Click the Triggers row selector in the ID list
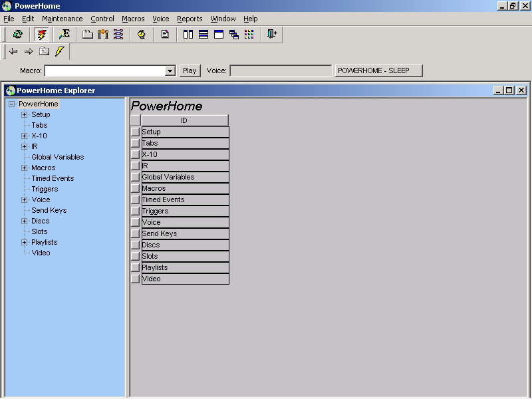 pos(136,211)
